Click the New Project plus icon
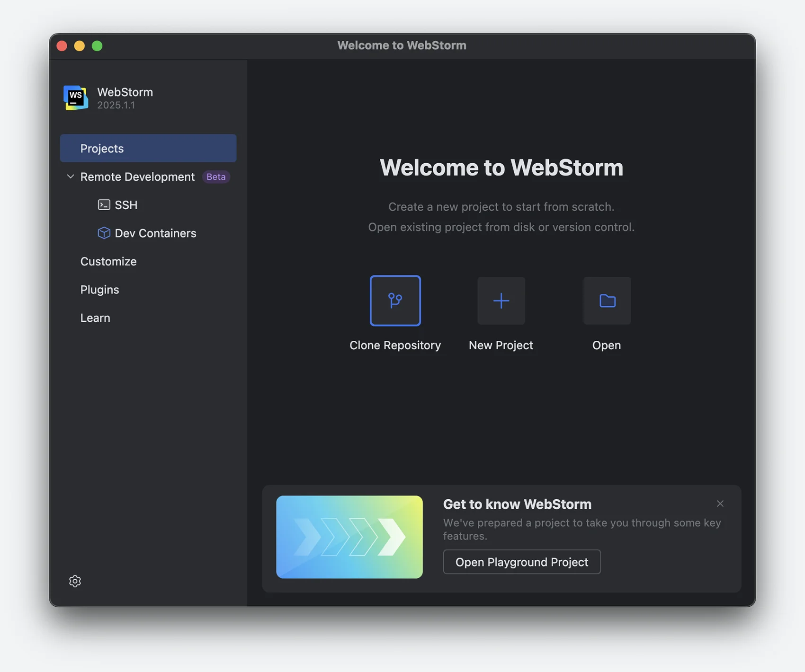The height and width of the screenshot is (672, 805). pyautogui.click(x=501, y=301)
